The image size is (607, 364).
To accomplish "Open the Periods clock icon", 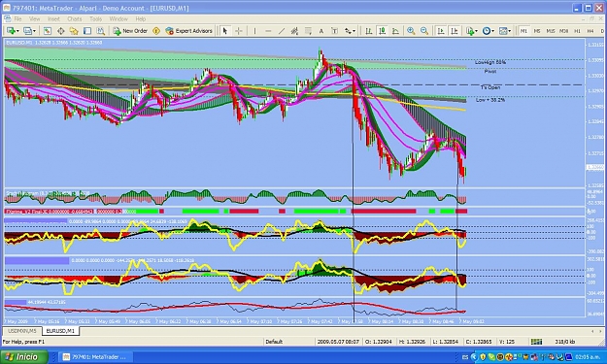I will (x=487, y=31).
